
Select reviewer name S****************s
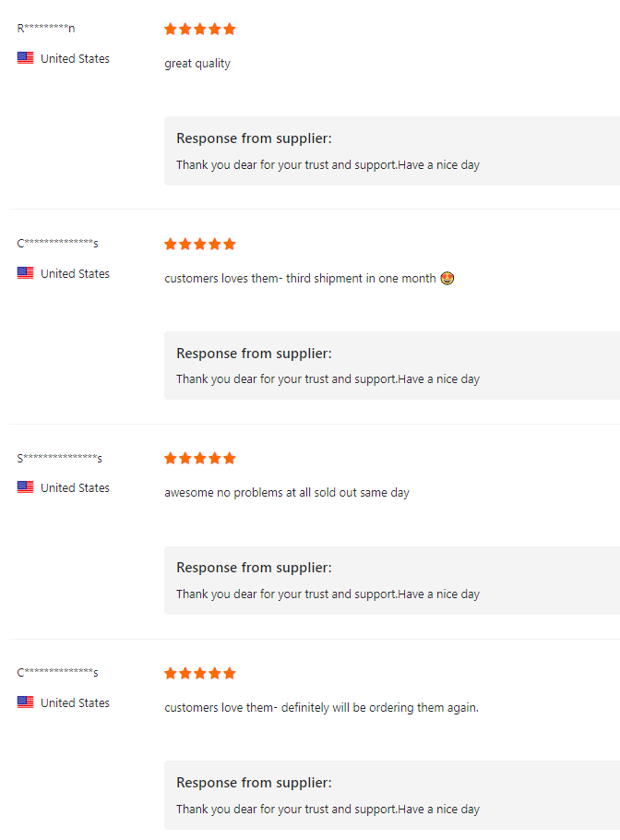pyautogui.click(x=59, y=458)
